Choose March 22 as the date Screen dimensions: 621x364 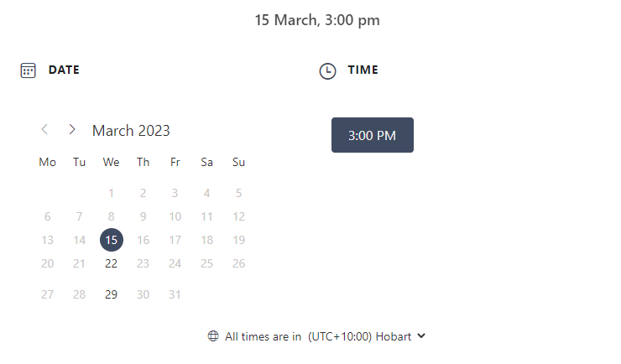[112, 263]
